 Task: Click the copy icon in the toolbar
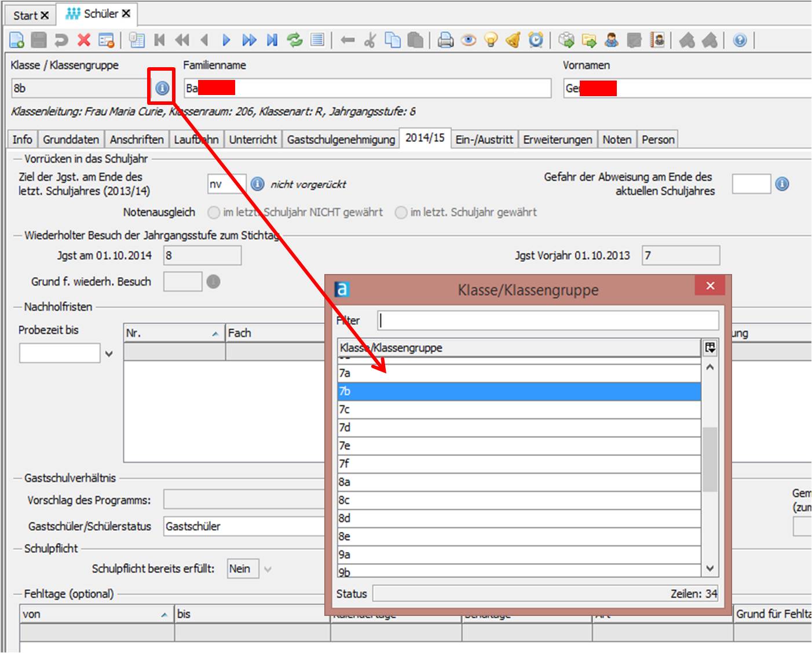[x=393, y=40]
